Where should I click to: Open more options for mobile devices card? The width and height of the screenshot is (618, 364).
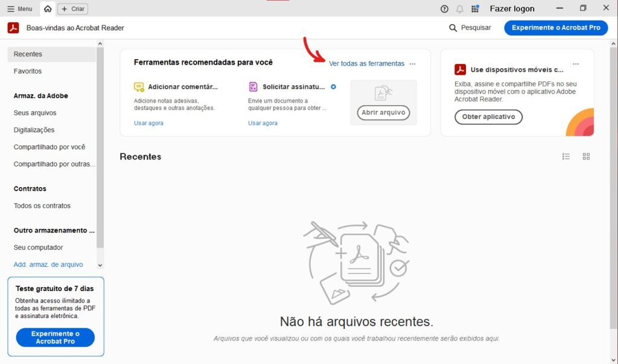tap(576, 63)
